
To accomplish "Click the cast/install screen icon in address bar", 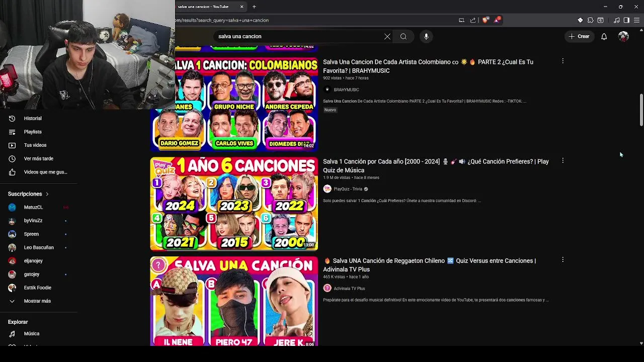I will tap(461, 20).
